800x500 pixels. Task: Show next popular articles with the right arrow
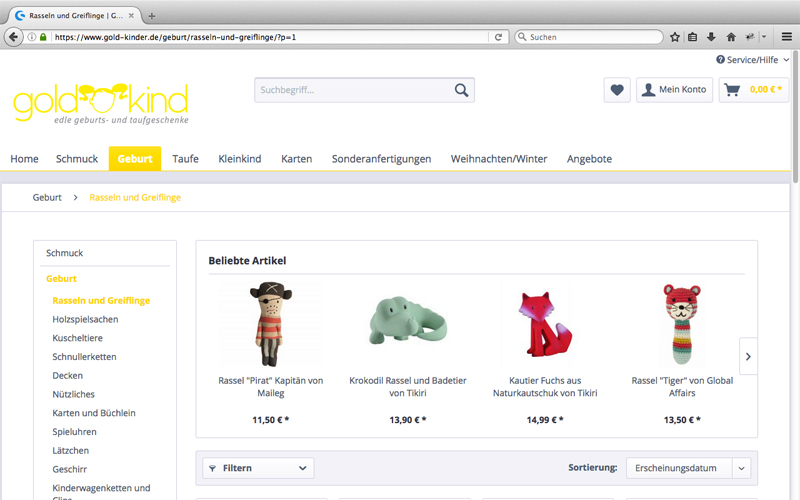(748, 356)
